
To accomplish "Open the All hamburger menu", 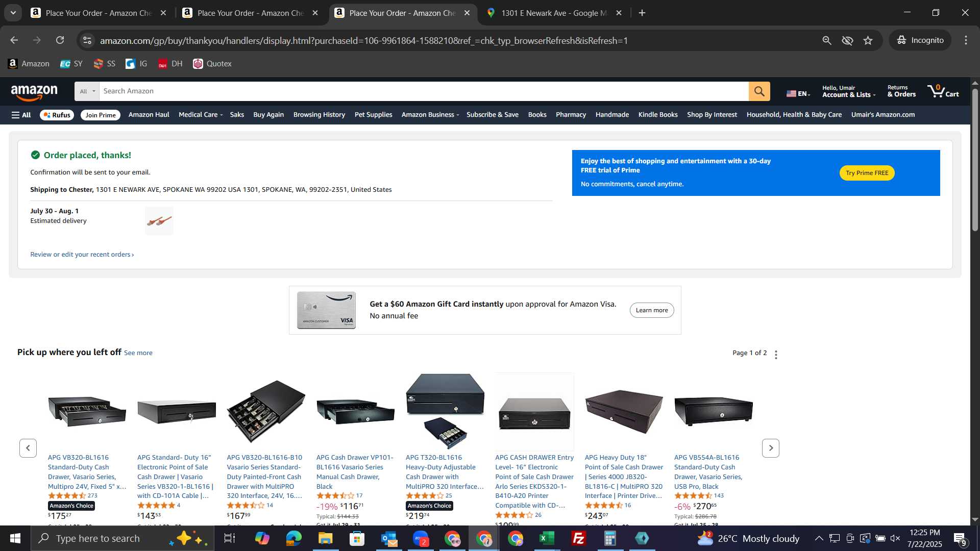I will click(21, 115).
